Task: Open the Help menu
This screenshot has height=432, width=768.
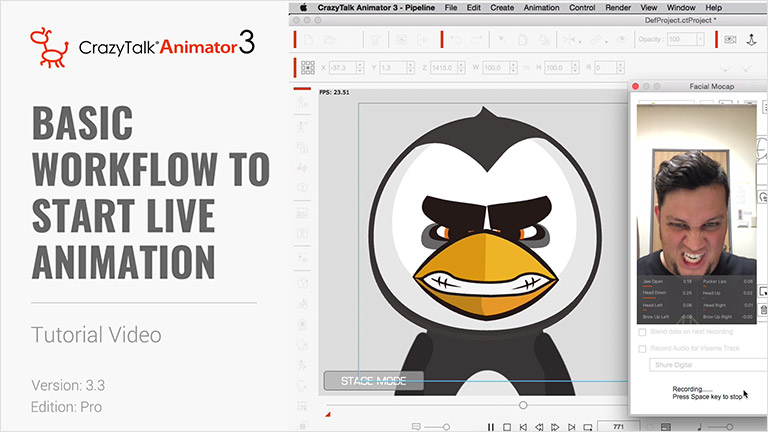Action: [713, 8]
